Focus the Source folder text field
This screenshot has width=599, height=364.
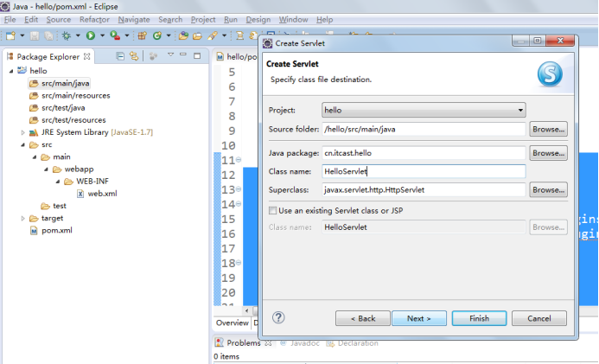click(424, 129)
